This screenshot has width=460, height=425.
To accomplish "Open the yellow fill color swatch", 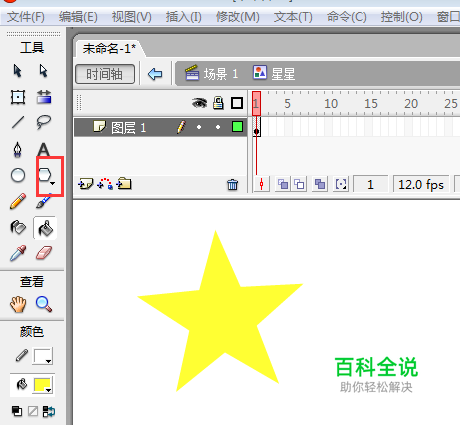I will (x=42, y=385).
